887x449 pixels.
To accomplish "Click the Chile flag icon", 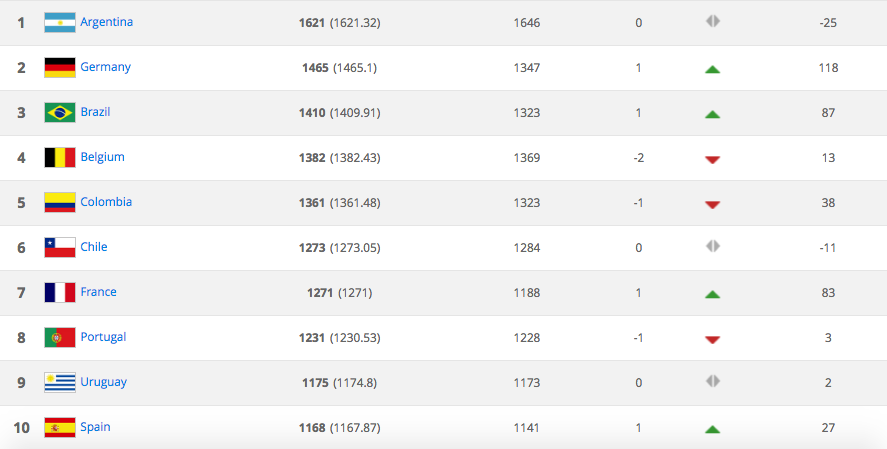I will click(x=59, y=248).
